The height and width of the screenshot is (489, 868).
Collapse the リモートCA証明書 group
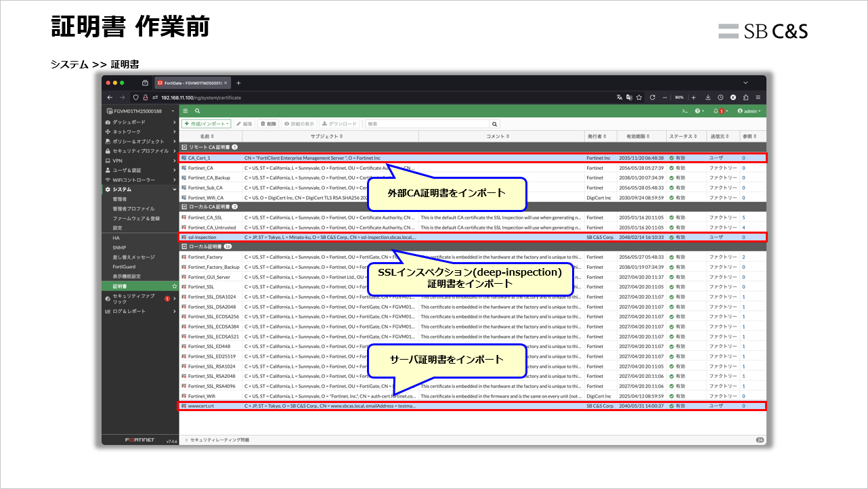pyautogui.click(x=183, y=146)
